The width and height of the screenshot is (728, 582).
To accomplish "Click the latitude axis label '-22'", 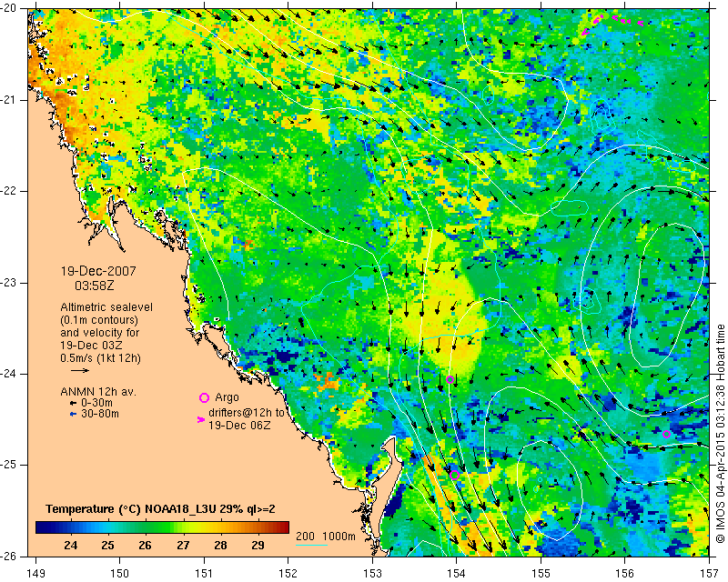I will tap(9, 191).
